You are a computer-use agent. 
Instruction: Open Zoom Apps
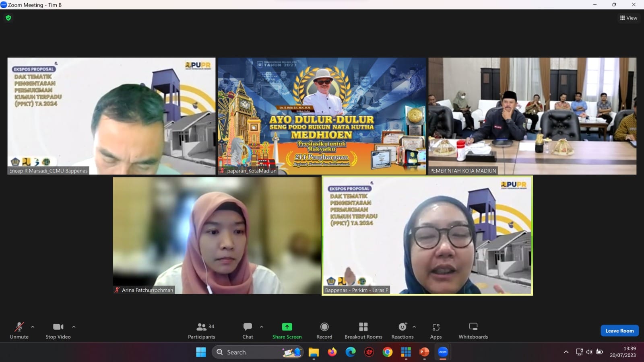[436, 330]
